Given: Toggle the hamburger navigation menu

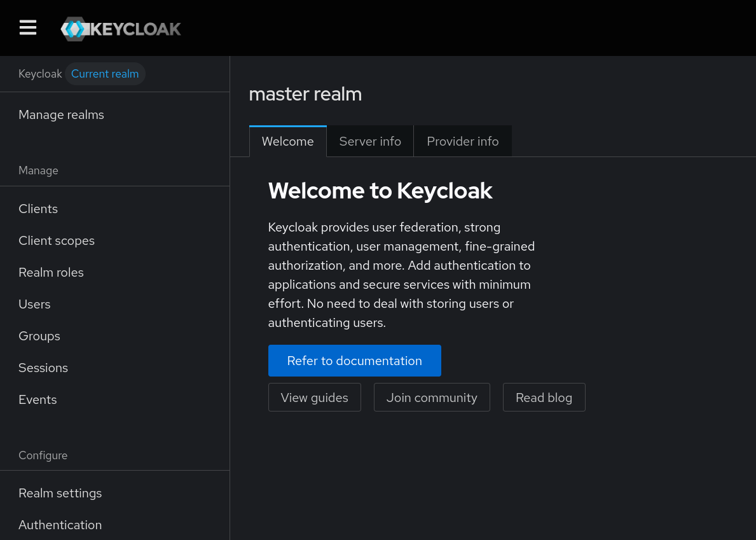Looking at the screenshot, I should pyautogui.click(x=28, y=27).
